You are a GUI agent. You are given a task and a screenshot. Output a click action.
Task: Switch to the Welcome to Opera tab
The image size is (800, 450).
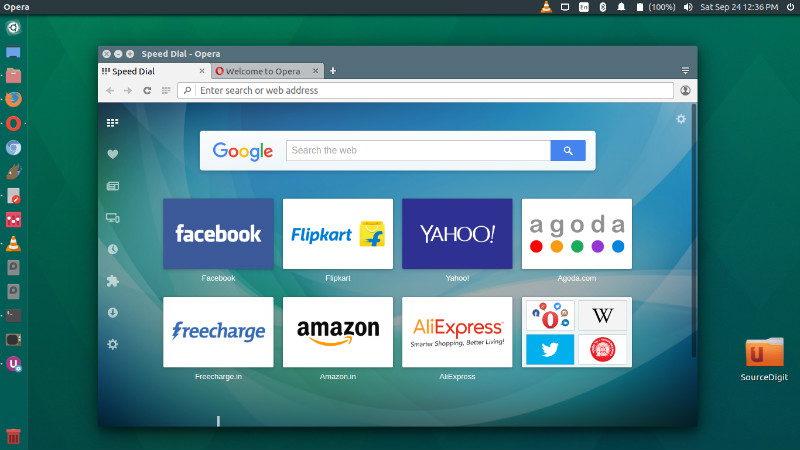click(x=268, y=71)
